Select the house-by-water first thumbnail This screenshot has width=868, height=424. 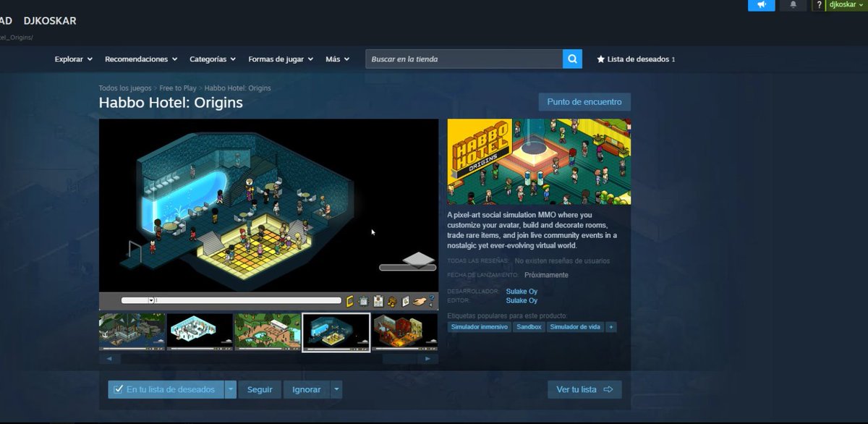[x=132, y=331]
